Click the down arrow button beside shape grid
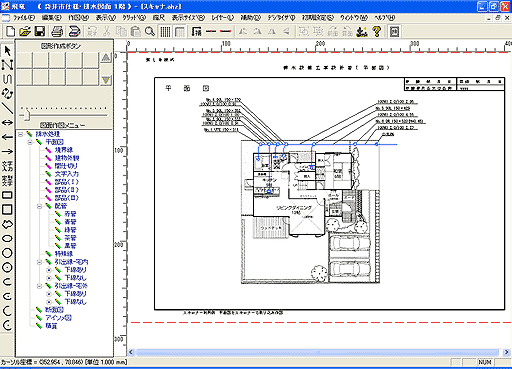Screen dimensions: 512x369 pos(106,80)
